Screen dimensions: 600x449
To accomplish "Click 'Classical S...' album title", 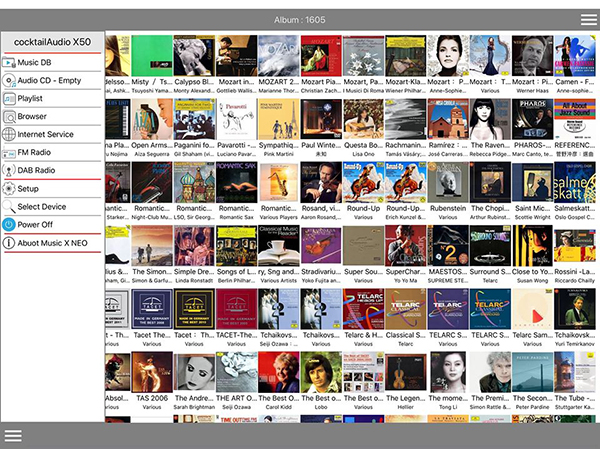I will 406,335.
